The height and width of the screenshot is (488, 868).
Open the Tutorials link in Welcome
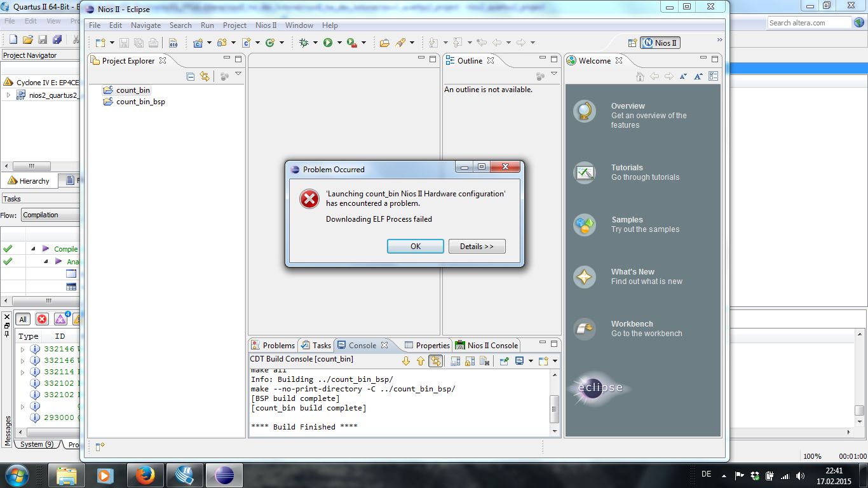click(627, 168)
